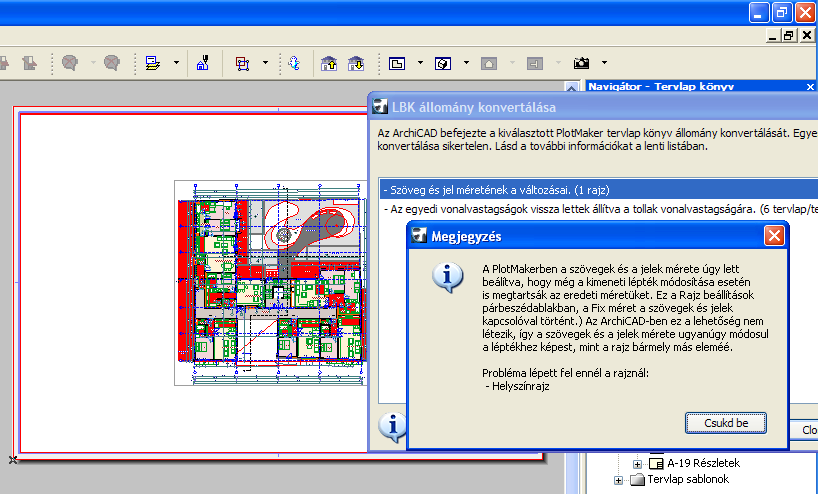Click the blue ghost icon in toolbar
This screenshot has height=494, width=818.
[x=294, y=63]
